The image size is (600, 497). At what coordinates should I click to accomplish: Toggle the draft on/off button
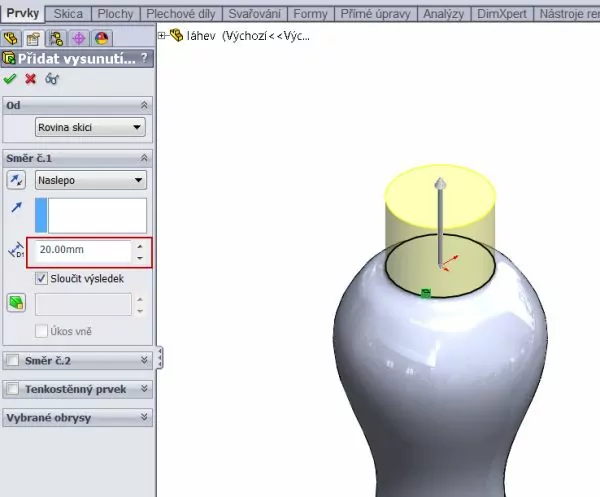click(17, 303)
